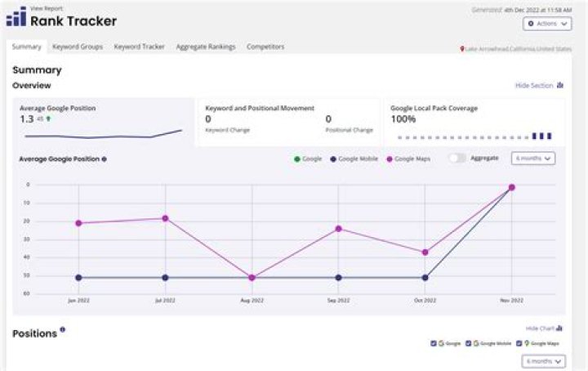Open the Competitors tab
Viewport: 588px width, 371px height.
pyautogui.click(x=265, y=47)
